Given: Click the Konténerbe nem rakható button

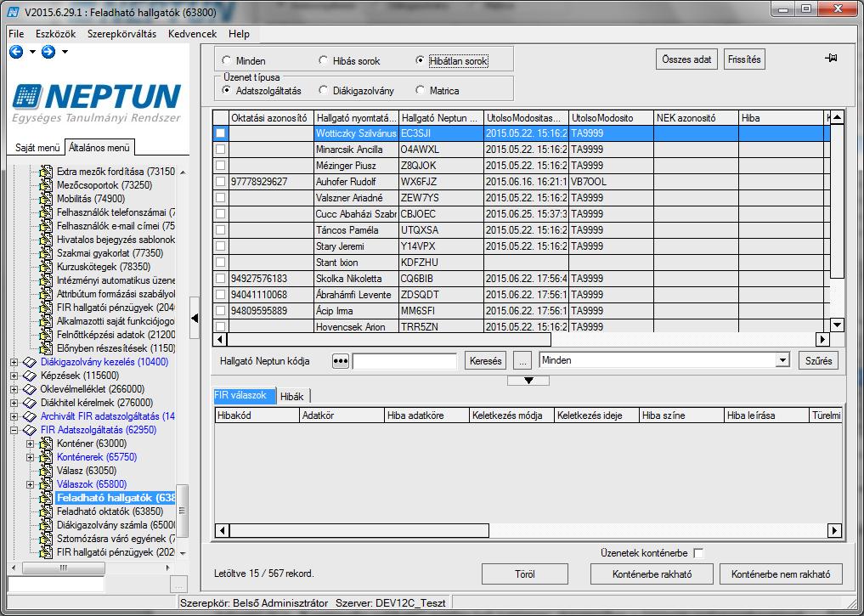Looking at the screenshot, I should pyautogui.click(x=781, y=574).
